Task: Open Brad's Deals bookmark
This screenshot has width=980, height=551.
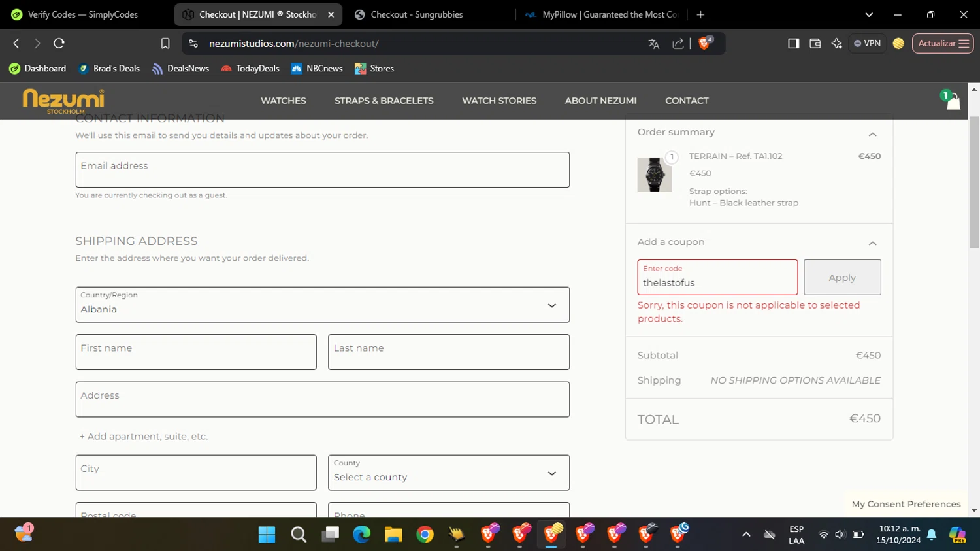Action: [x=108, y=69]
